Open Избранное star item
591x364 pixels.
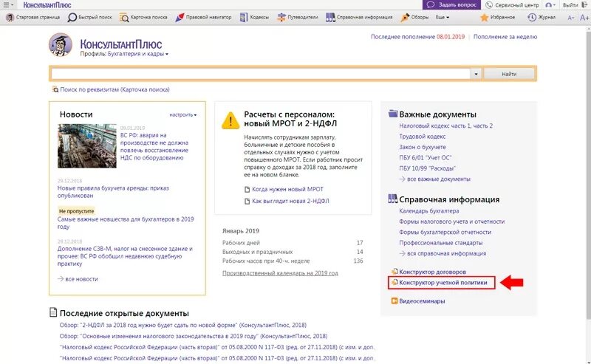(497, 17)
